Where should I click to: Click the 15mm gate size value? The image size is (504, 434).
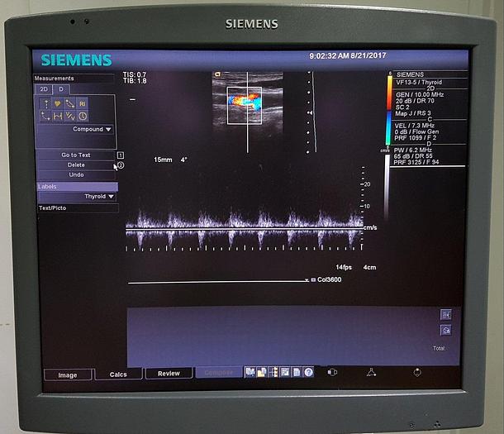(163, 160)
